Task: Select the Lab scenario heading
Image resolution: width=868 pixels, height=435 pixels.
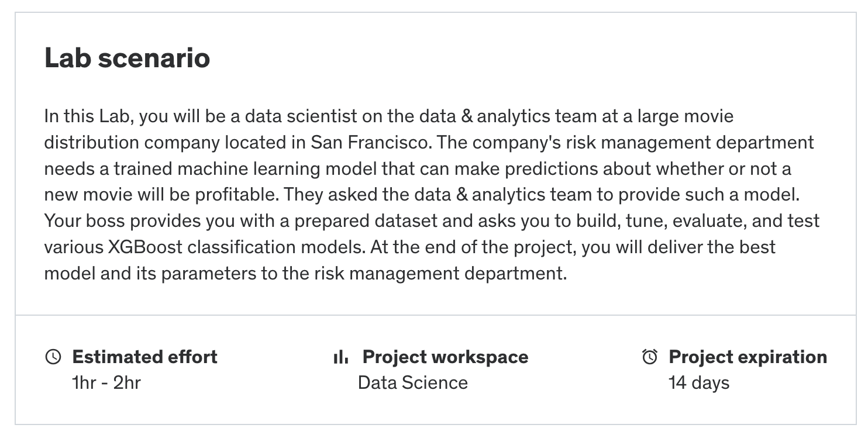Action: pyautogui.click(x=127, y=58)
